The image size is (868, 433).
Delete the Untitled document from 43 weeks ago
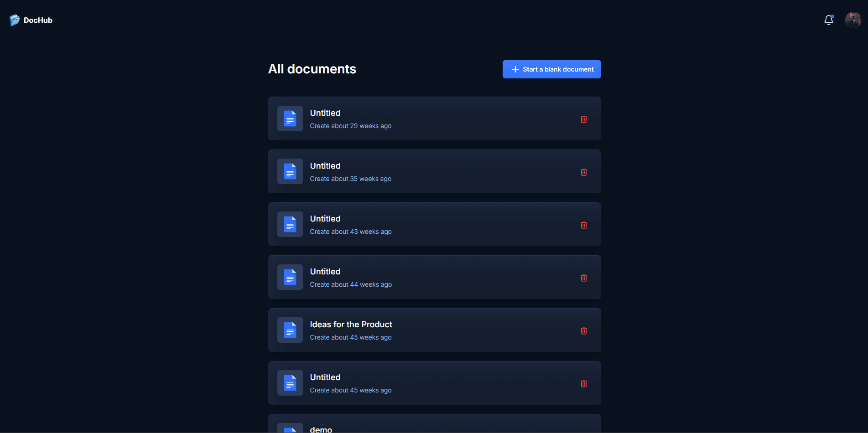583,225
